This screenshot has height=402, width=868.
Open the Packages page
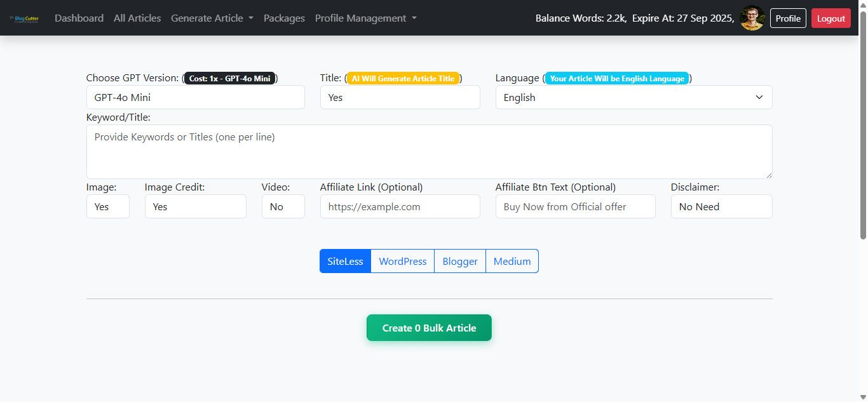click(284, 18)
